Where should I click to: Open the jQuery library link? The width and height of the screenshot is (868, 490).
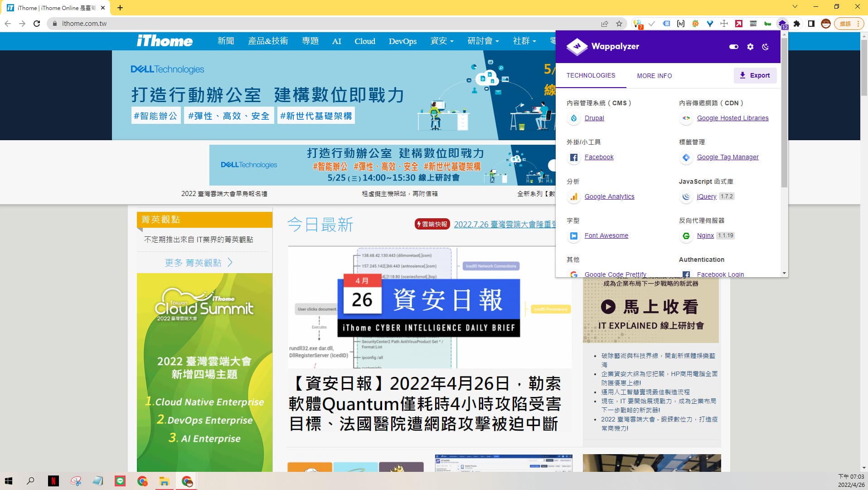pos(707,196)
